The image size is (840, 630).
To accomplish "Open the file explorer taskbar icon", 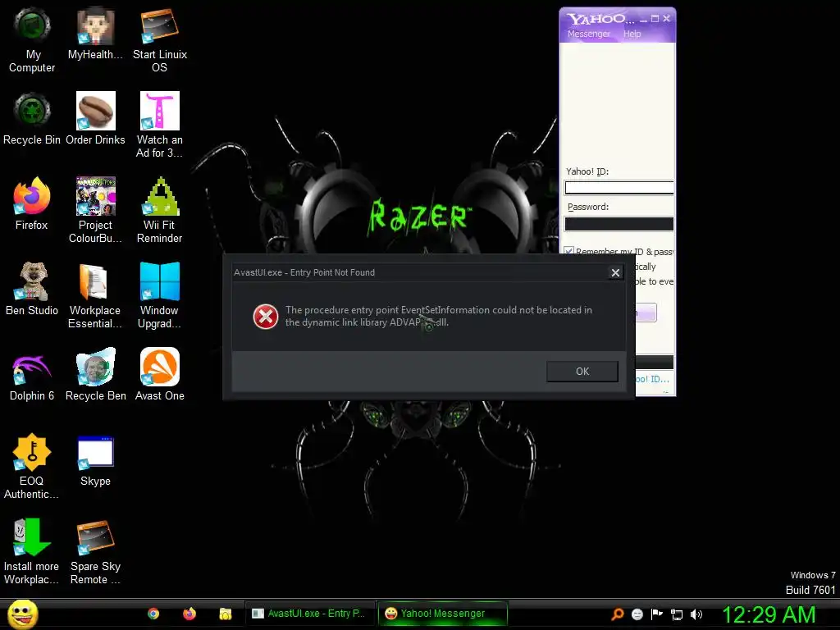I will 226,614.
